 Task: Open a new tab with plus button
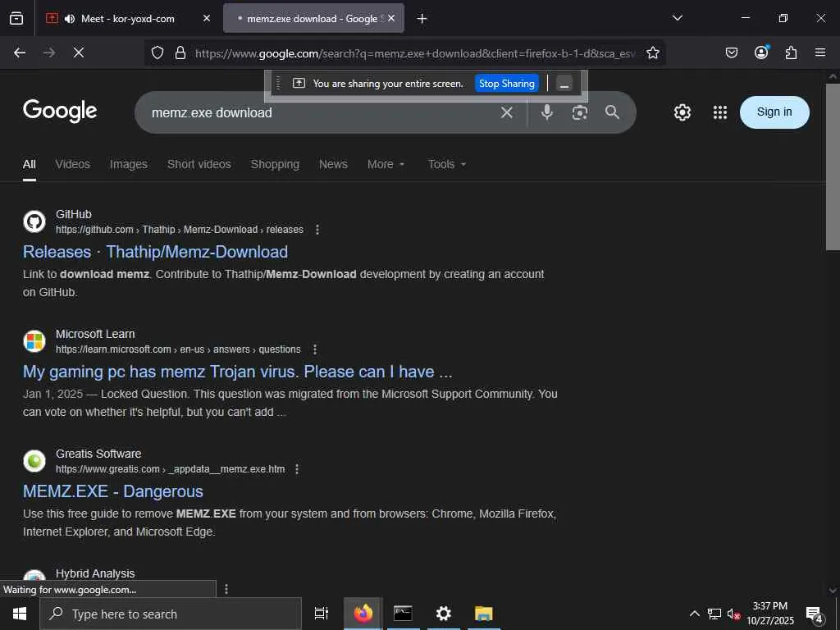click(422, 19)
